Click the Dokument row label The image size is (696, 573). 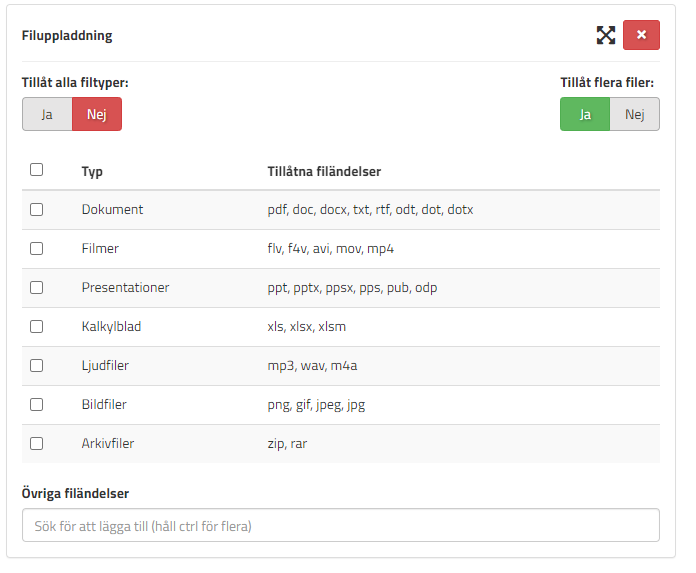click(x=112, y=210)
